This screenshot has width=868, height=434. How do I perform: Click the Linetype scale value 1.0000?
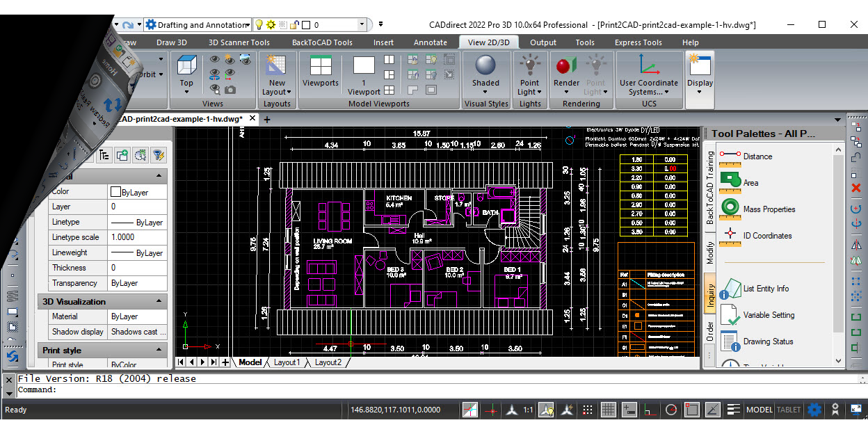137,237
